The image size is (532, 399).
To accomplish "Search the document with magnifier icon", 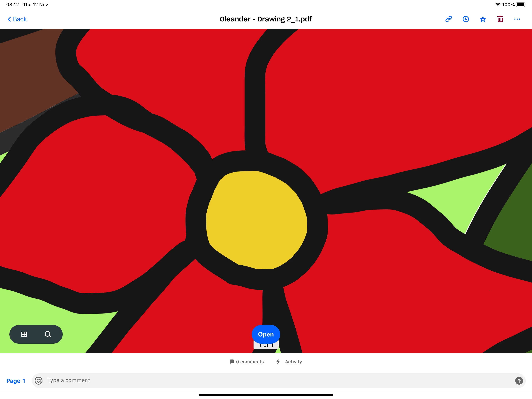I will (x=48, y=334).
